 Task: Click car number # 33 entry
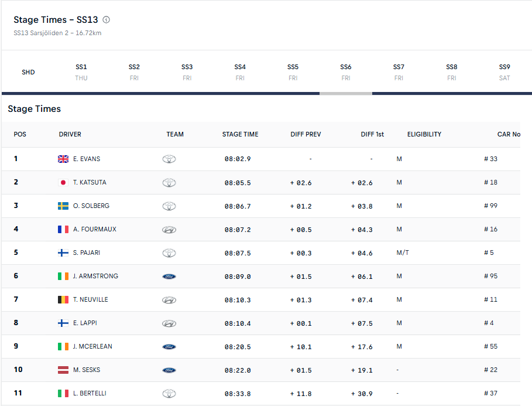click(x=490, y=159)
